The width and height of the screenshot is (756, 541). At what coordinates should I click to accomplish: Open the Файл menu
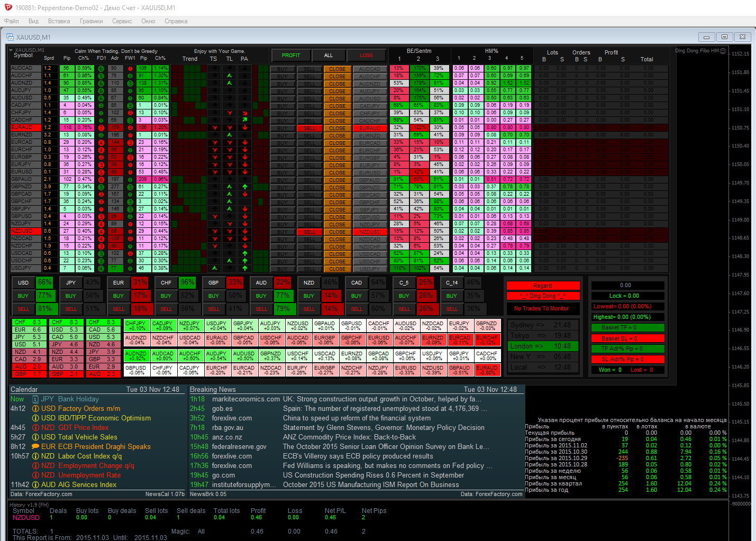tap(12, 21)
